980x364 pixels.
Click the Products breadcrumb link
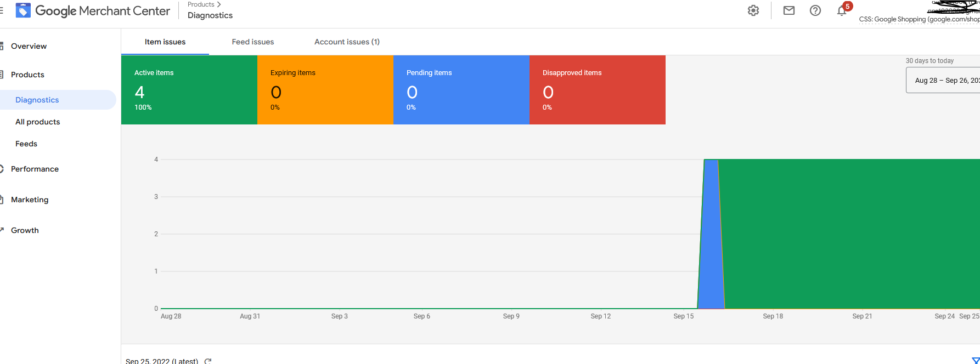(201, 4)
